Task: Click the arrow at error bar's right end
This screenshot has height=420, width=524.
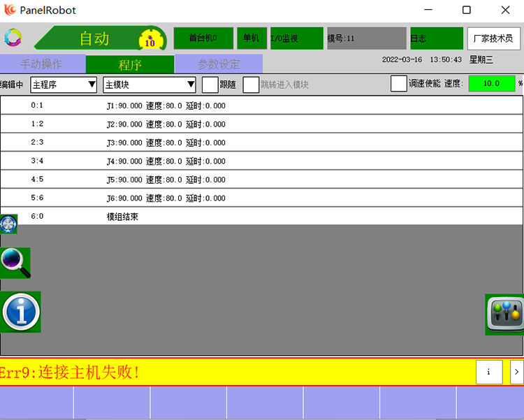Action: 516,372
